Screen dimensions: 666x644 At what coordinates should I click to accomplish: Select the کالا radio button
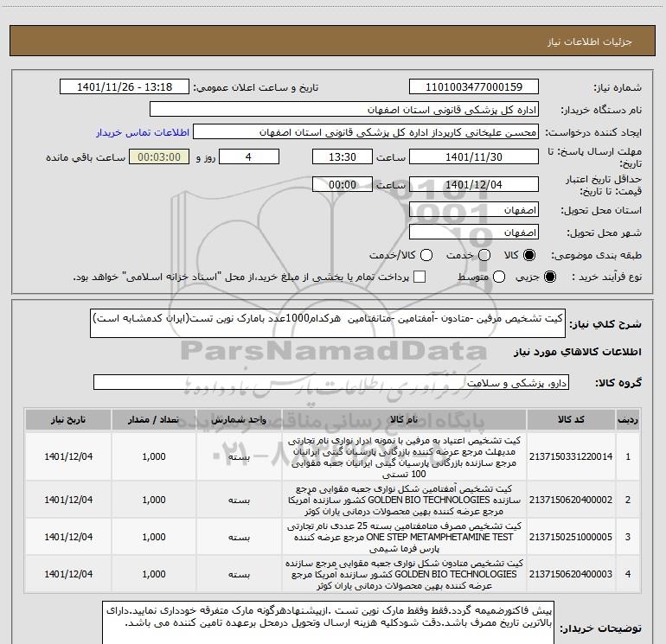pyautogui.click(x=529, y=255)
